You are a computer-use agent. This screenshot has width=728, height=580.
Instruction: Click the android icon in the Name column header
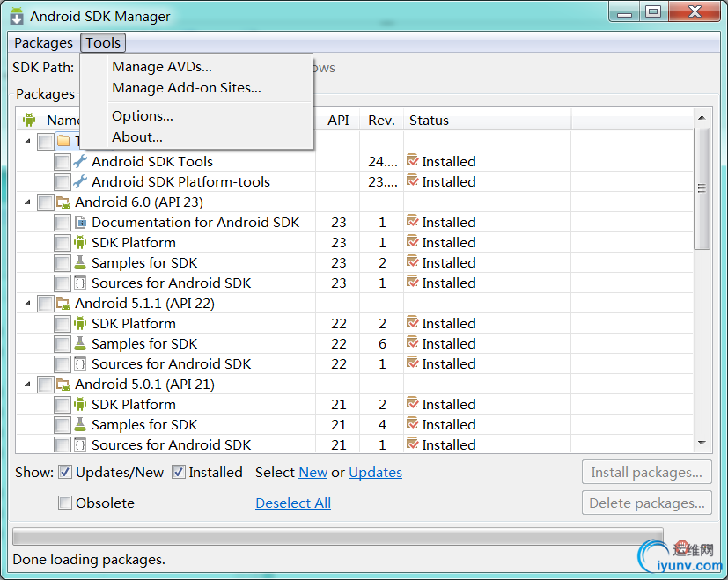pos(29,120)
